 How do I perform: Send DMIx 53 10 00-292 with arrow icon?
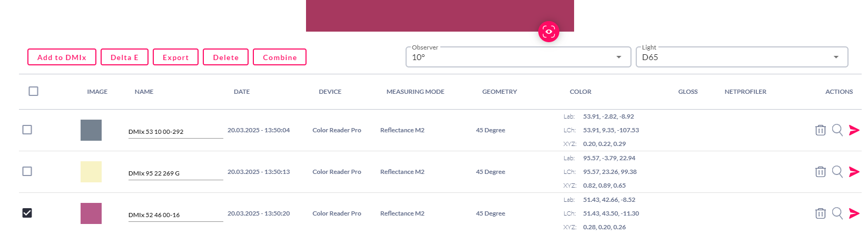[x=854, y=130]
